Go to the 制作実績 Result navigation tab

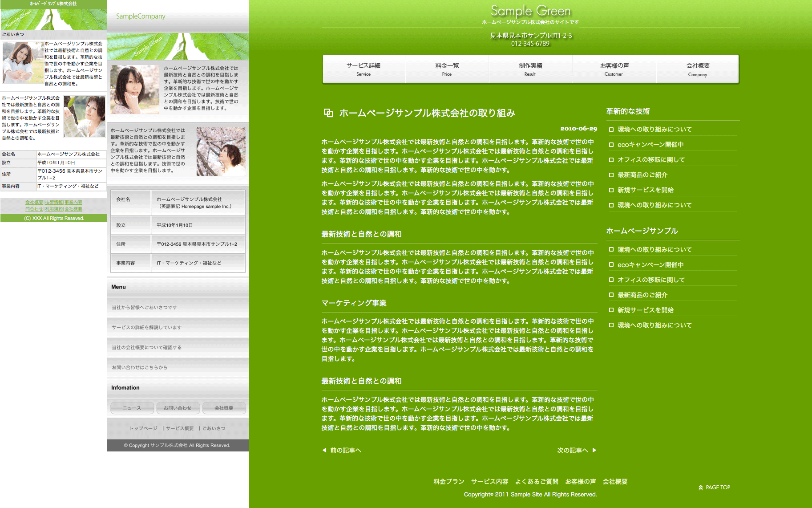tap(530, 69)
